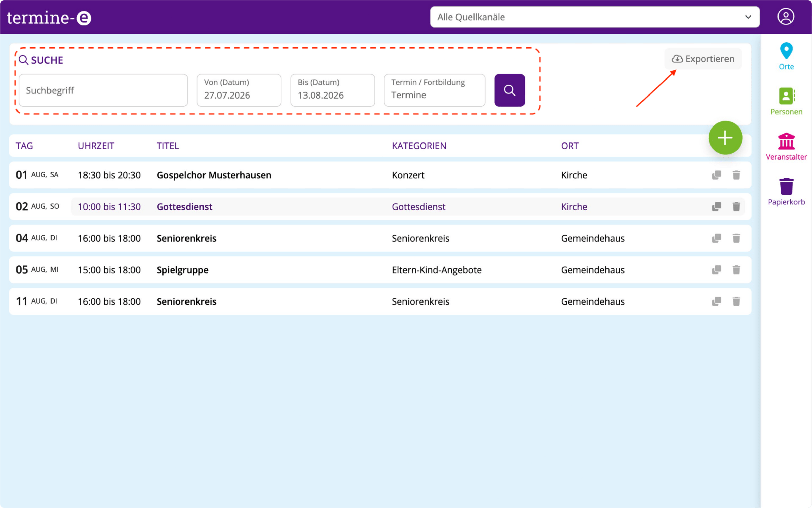Click the Gottesdienst category cell

pyautogui.click(x=418, y=207)
